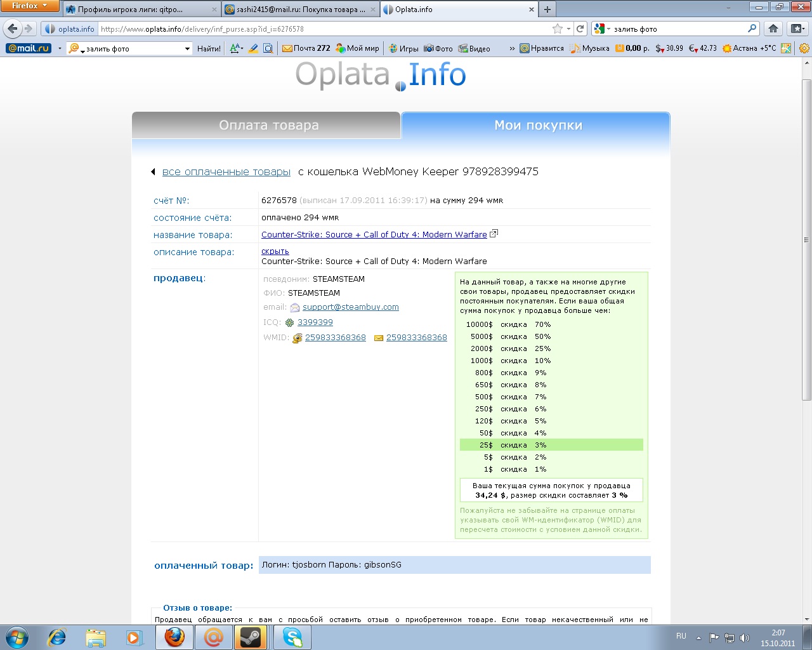Click the support@steambuy.com email link
Image resolution: width=812 pixels, height=650 pixels.
coord(351,307)
